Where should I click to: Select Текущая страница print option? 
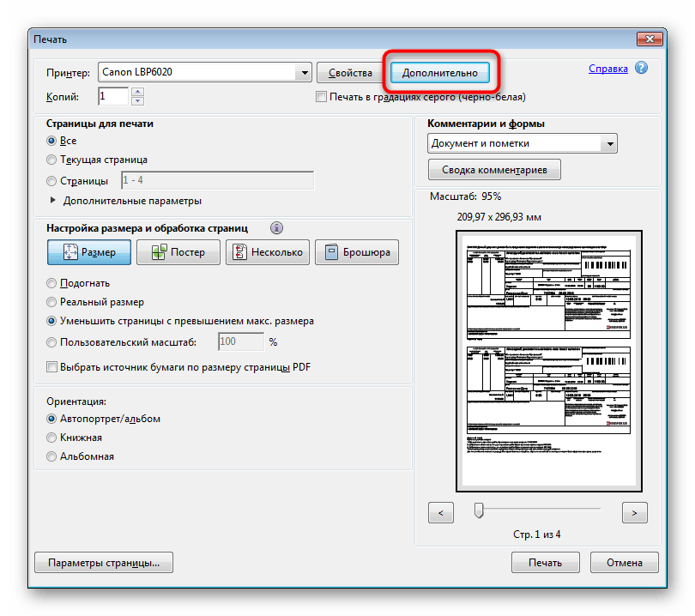[51, 159]
